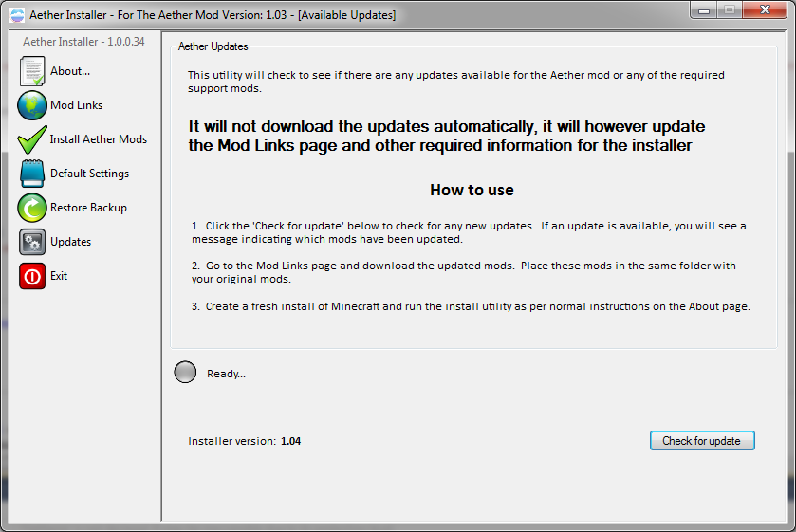Open the About... sidebar entry

tap(70, 71)
